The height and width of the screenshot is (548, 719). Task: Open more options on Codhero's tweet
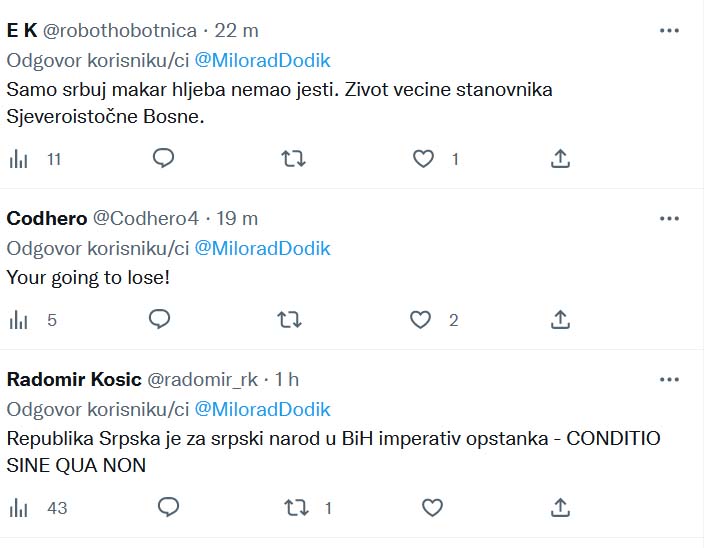pyautogui.click(x=669, y=219)
